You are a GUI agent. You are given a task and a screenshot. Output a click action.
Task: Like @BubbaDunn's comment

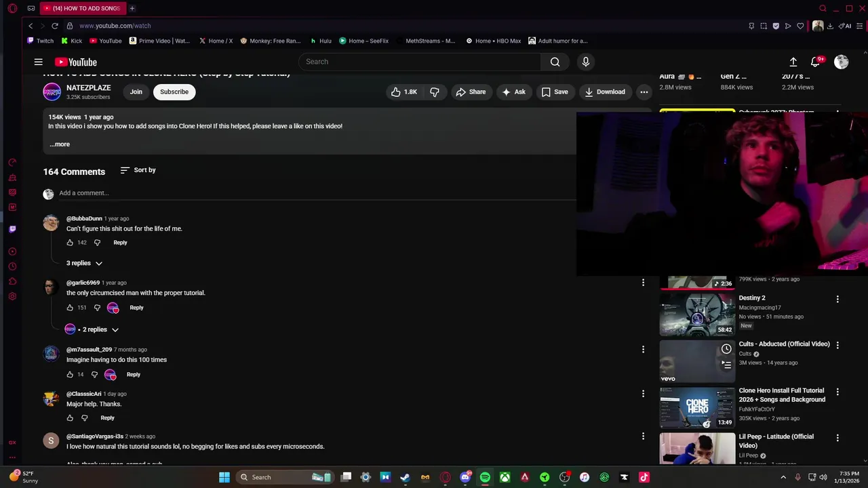tap(70, 243)
